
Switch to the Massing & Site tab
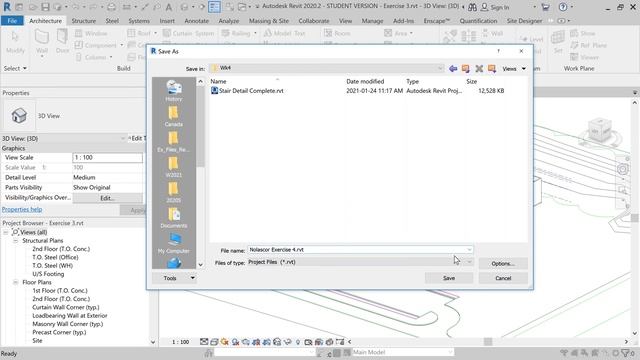pyautogui.click(x=269, y=20)
